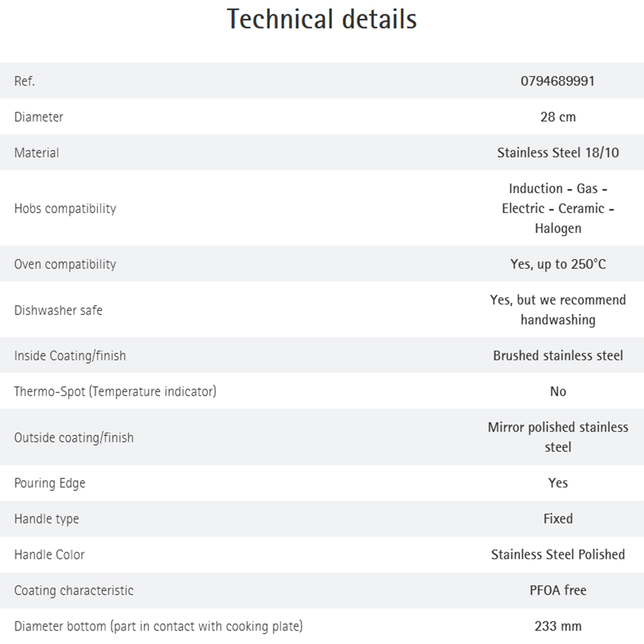Viewport: 644px width, 644px height.
Task: Click the Technical details heading
Action: (x=322, y=19)
